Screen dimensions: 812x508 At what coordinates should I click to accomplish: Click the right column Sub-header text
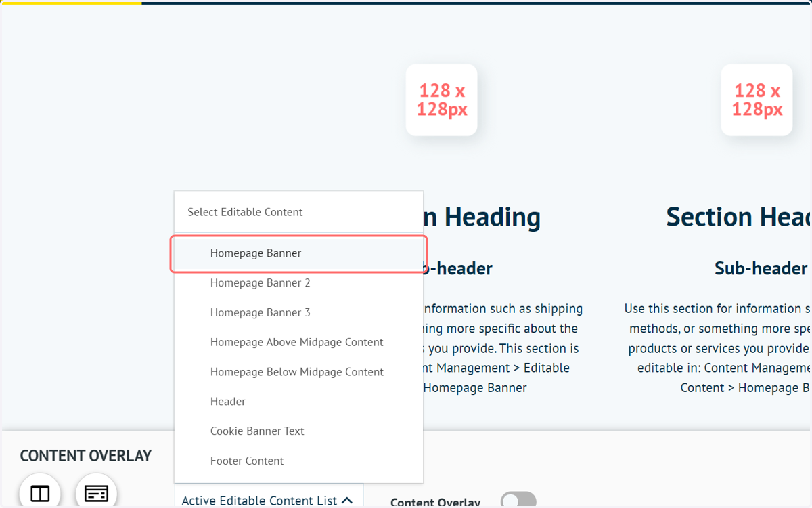pos(761,269)
